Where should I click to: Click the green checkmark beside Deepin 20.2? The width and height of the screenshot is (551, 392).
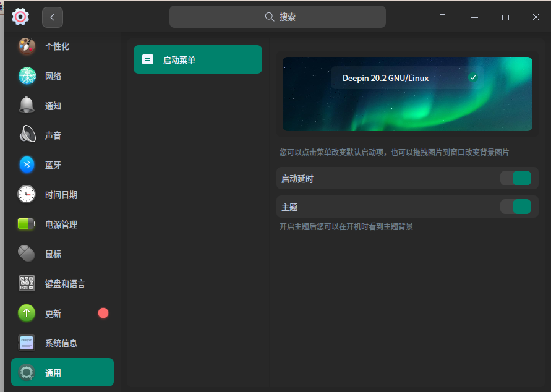click(473, 77)
